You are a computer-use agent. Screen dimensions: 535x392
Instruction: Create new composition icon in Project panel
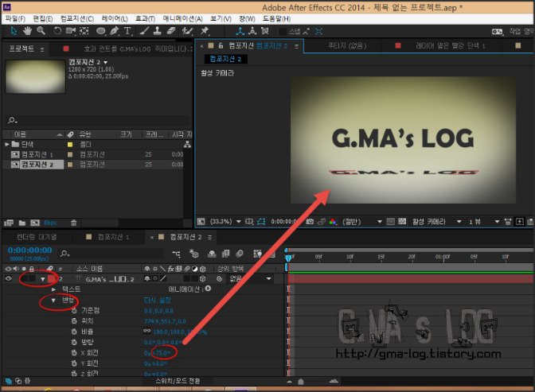[35, 223]
